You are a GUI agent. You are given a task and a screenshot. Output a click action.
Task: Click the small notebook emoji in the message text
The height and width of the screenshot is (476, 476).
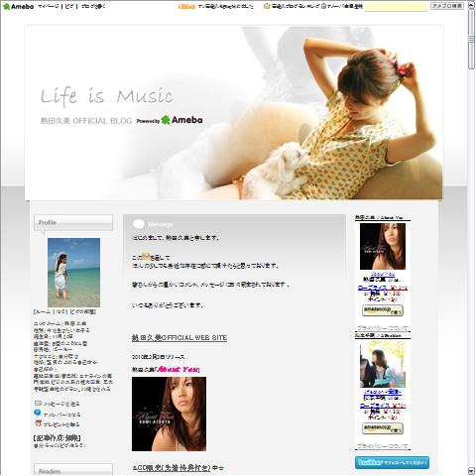click(146, 256)
